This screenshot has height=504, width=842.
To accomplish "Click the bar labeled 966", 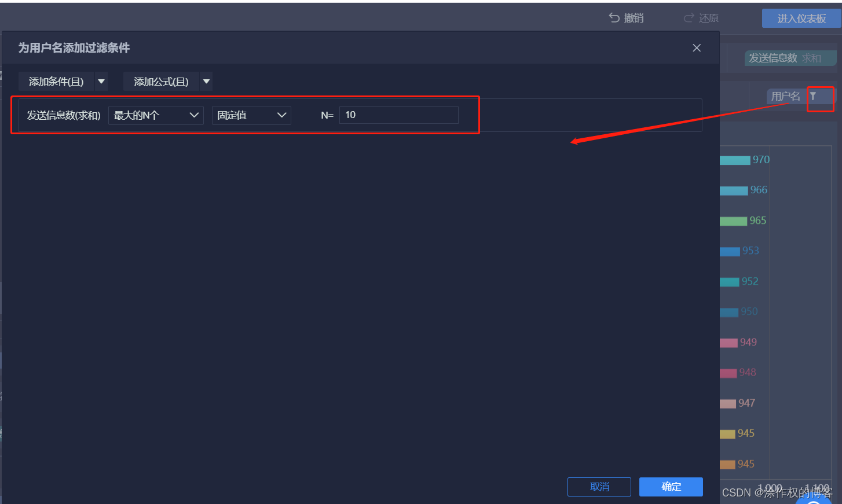I will coord(734,190).
